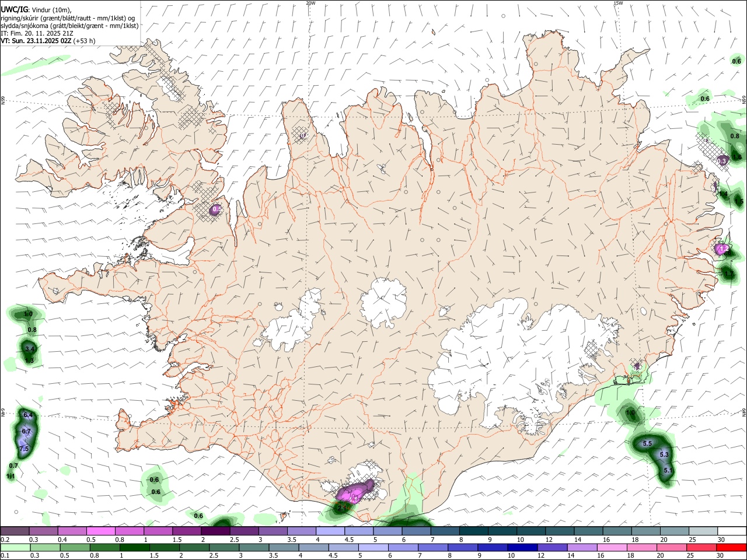This screenshot has height=560, width=747.
Task: Select the purple 0.3 snow spot off east coast
Action: (722, 161)
